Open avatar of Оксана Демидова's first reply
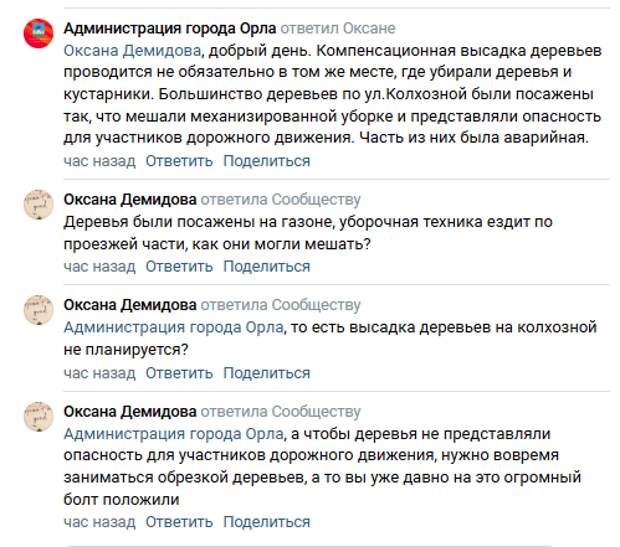This screenshot has height=547, width=620. (x=38, y=204)
